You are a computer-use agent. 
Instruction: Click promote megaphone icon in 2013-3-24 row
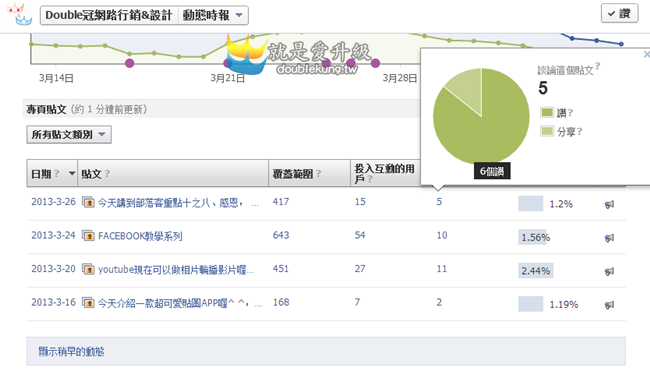609,238
